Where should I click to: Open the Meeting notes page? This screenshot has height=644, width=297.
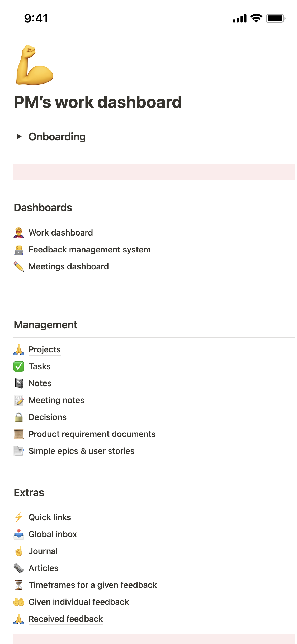[56, 400]
